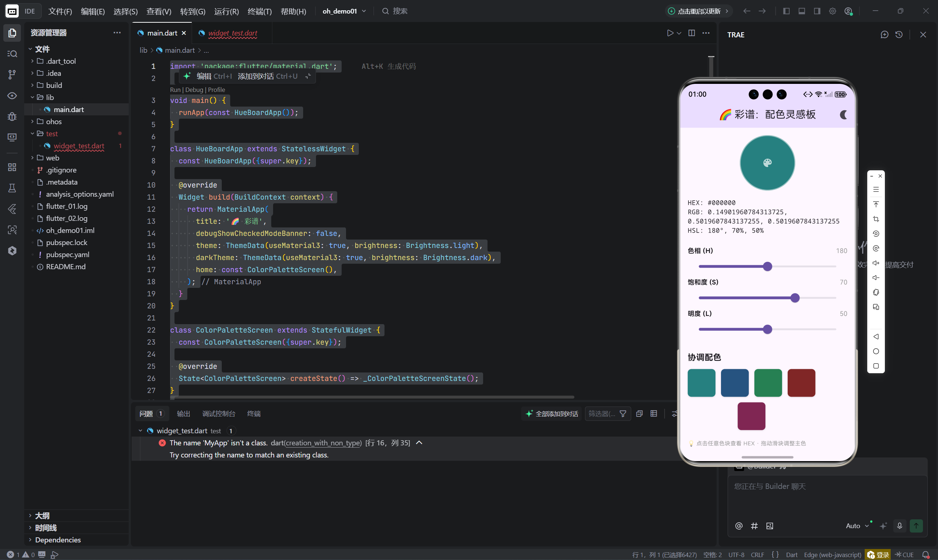Image resolution: width=938 pixels, height=560 pixels.
Task: Click the chat history icon in the TRAE panel
Action: click(899, 35)
